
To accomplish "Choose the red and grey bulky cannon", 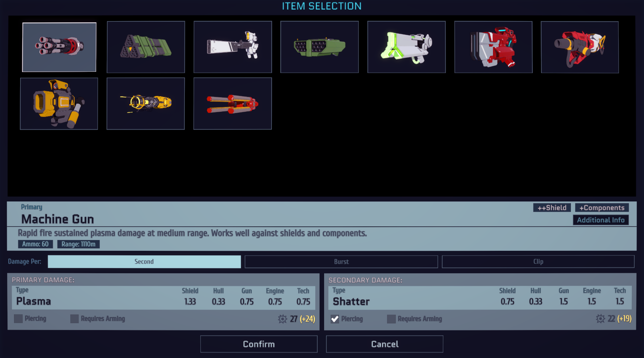I will [493, 47].
